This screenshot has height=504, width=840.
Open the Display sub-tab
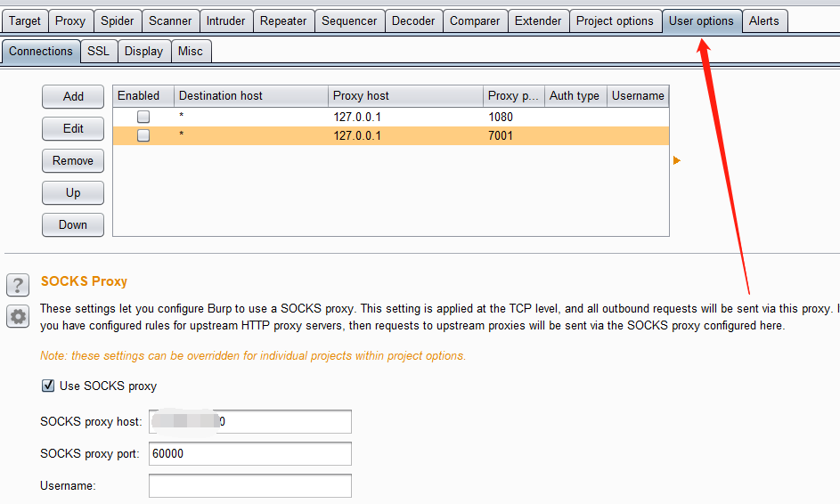click(x=143, y=52)
